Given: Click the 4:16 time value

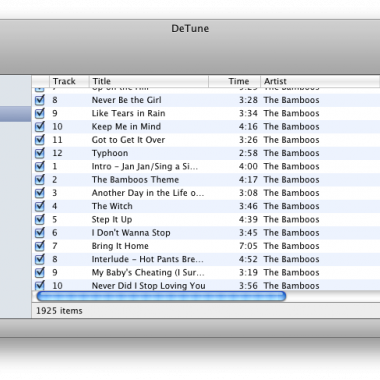Looking at the screenshot, I should click(x=248, y=127).
